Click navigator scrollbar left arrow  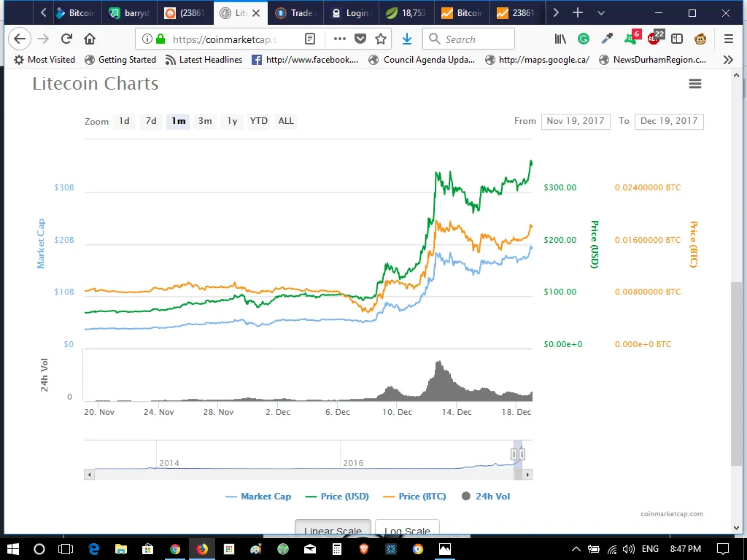(89, 474)
